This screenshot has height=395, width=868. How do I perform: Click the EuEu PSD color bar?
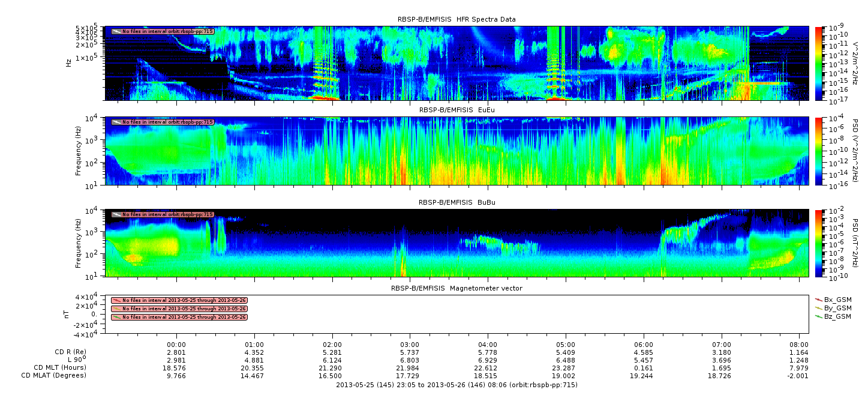pos(819,151)
